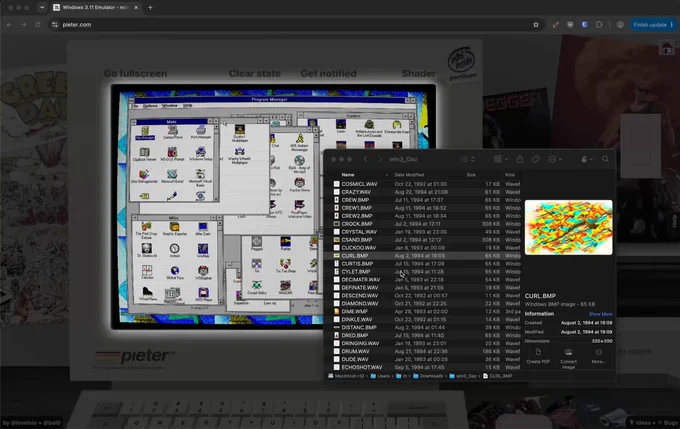Open Finder action ellipsis dropdown
This screenshot has width=680, height=429.
(555, 159)
